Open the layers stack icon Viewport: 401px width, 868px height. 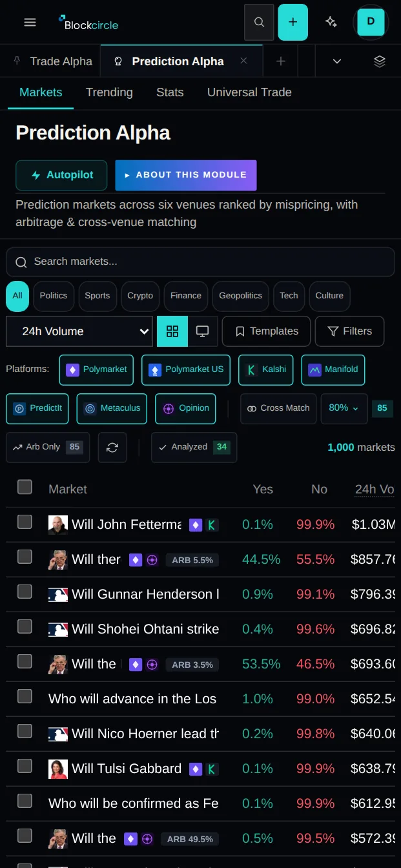pos(380,61)
